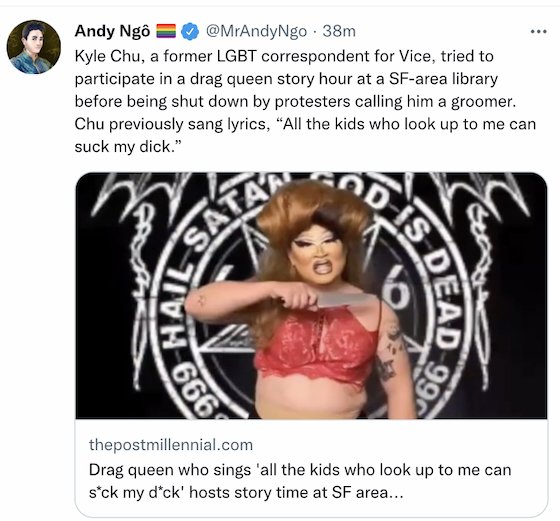Click the display name Andy Ngô

pyautogui.click(x=112, y=31)
